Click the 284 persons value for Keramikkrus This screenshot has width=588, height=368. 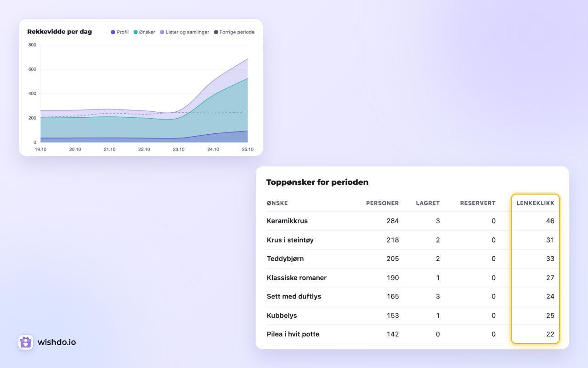(393, 221)
